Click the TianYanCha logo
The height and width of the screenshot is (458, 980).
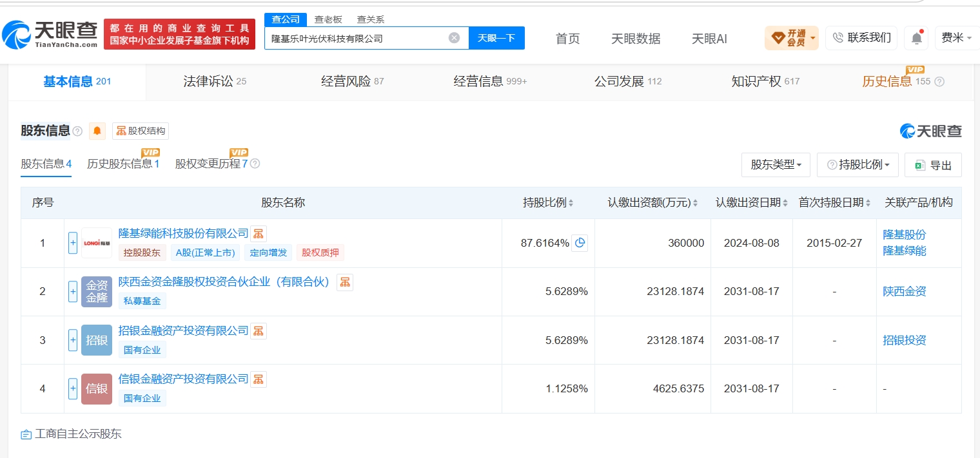point(50,34)
